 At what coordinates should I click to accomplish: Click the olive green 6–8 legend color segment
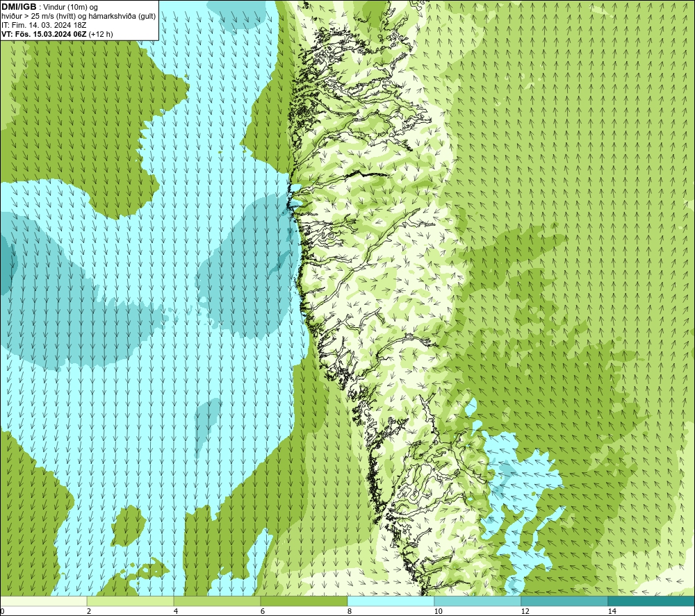coord(304,601)
